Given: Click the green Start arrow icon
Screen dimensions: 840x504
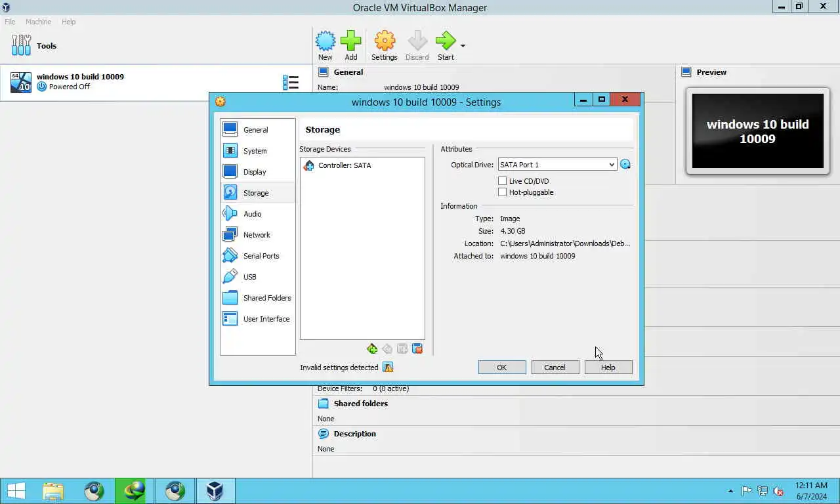Looking at the screenshot, I should tap(446, 41).
